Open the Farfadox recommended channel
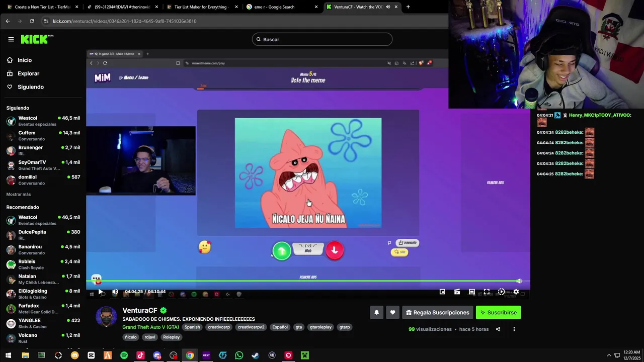Viewport: 644px width, 362px height. click(43, 309)
